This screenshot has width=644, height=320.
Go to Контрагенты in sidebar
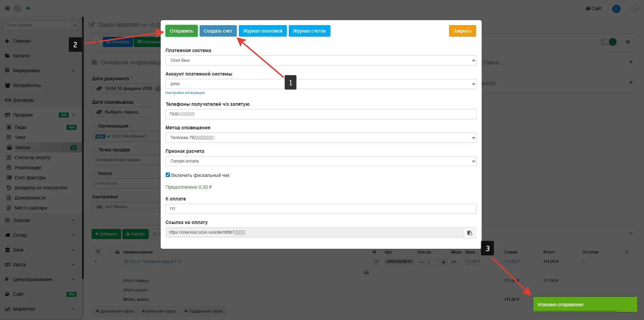click(27, 85)
